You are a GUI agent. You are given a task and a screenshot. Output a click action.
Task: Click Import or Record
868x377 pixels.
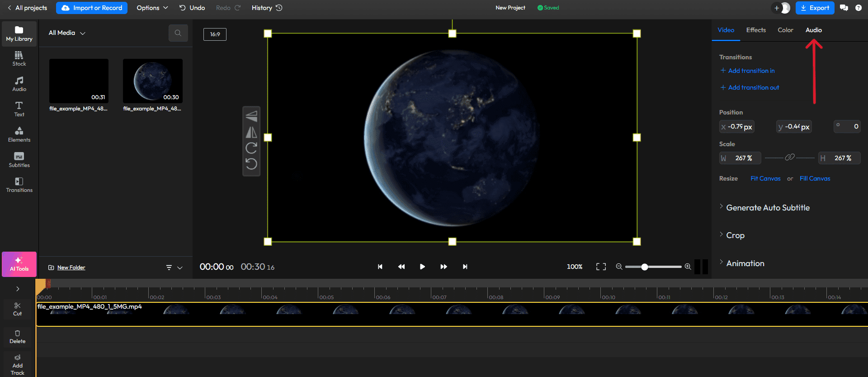point(92,8)
